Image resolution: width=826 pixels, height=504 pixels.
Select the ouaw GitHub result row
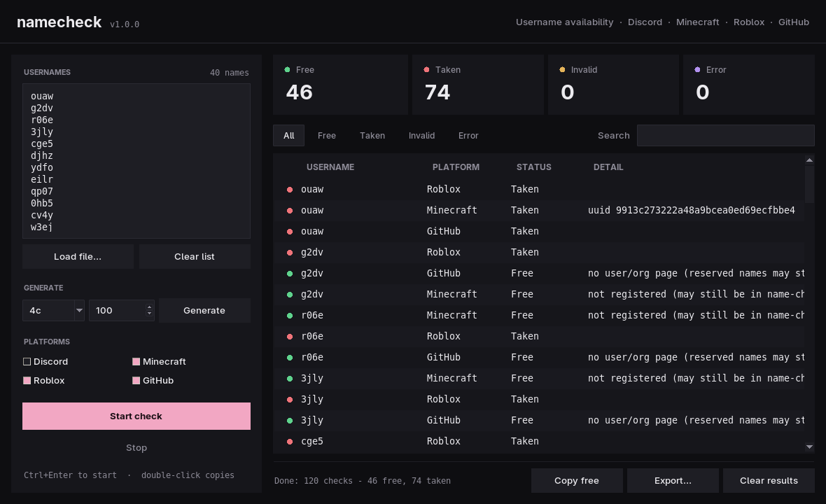click(539, 231)
